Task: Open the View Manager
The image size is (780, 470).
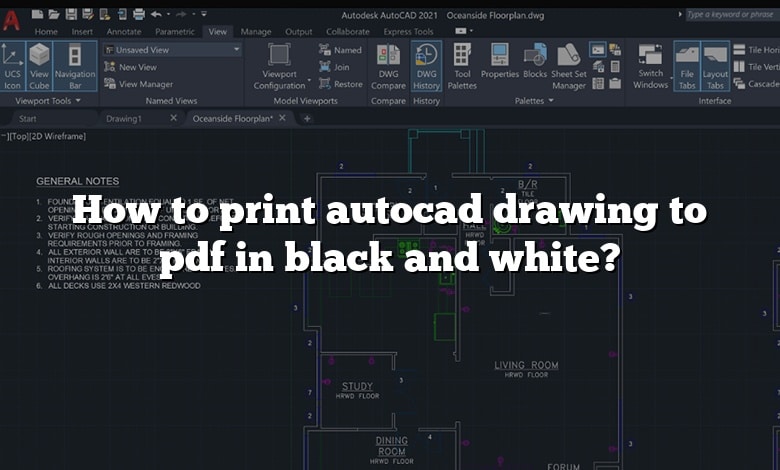Action: tap(144, 84)
